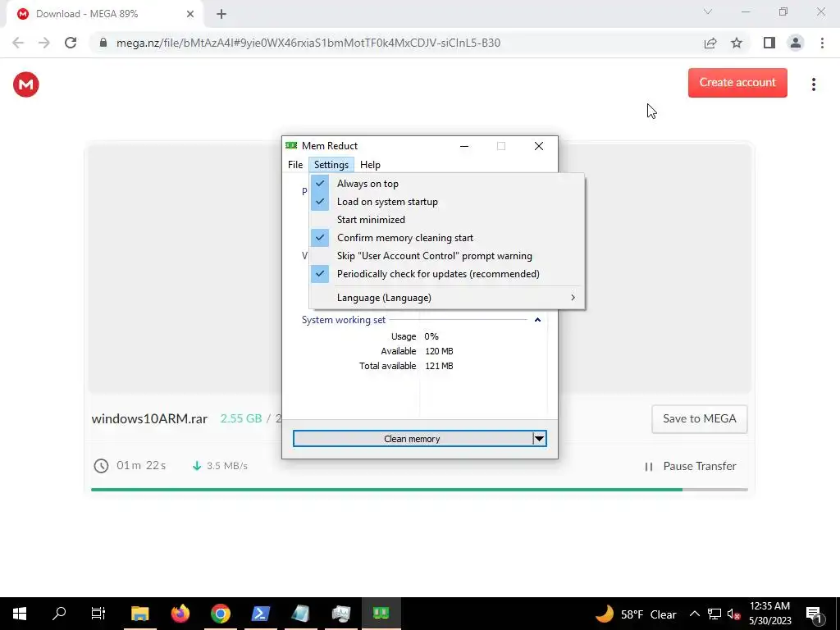Enable Start minimized option
This screenshot has width=840, height=630.
pyautogui.click(x=447, y=220)
